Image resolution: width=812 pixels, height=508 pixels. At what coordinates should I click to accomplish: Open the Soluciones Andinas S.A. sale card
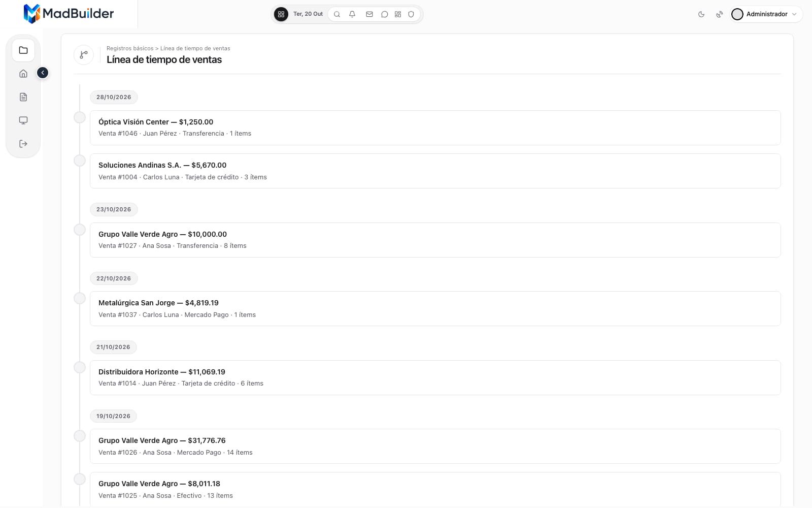435,171
